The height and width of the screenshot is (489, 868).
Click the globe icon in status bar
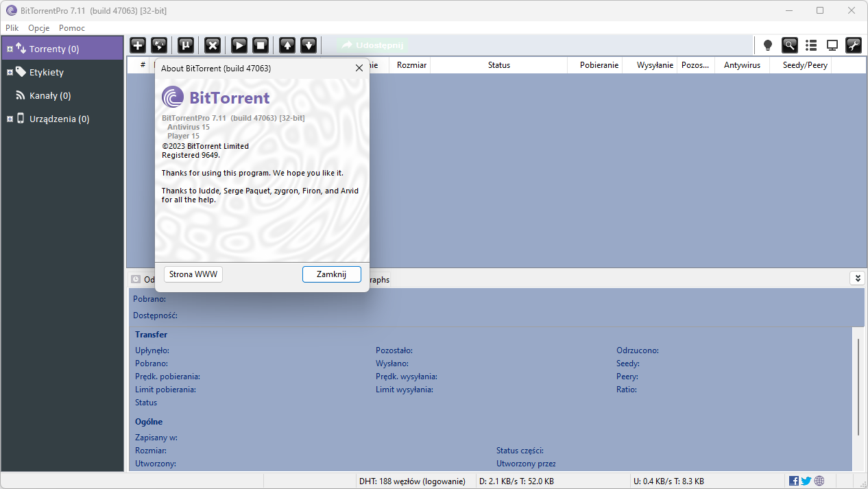(x=819, y=481)
